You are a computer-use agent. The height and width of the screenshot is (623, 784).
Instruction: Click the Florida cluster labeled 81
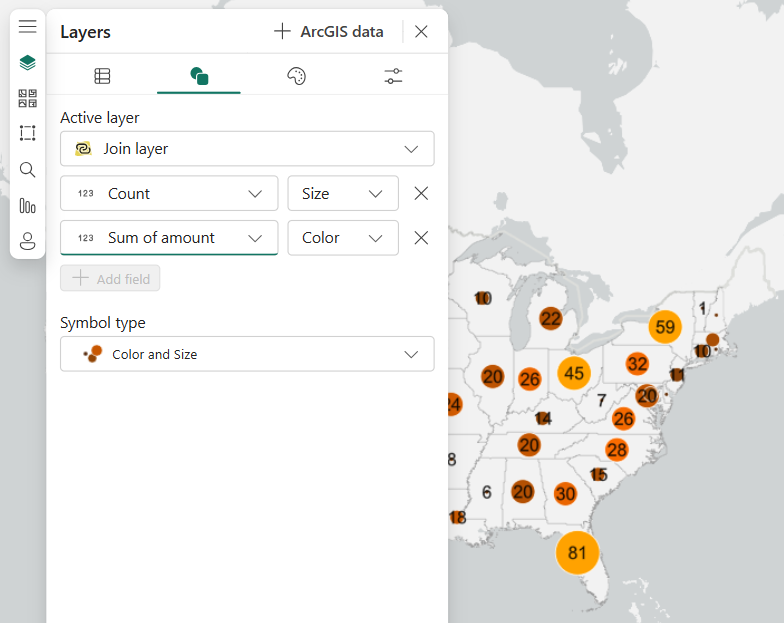(577, 553)
